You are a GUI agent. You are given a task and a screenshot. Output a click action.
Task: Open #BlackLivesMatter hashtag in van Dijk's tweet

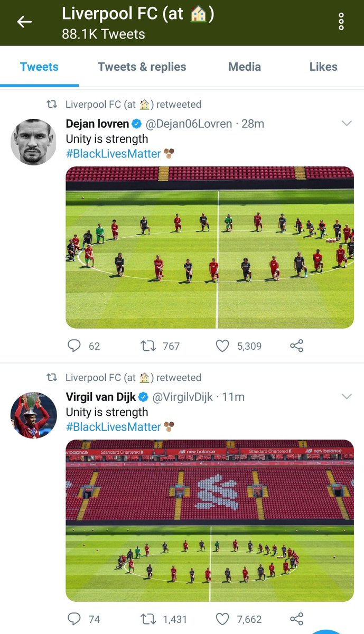point(113,427)
